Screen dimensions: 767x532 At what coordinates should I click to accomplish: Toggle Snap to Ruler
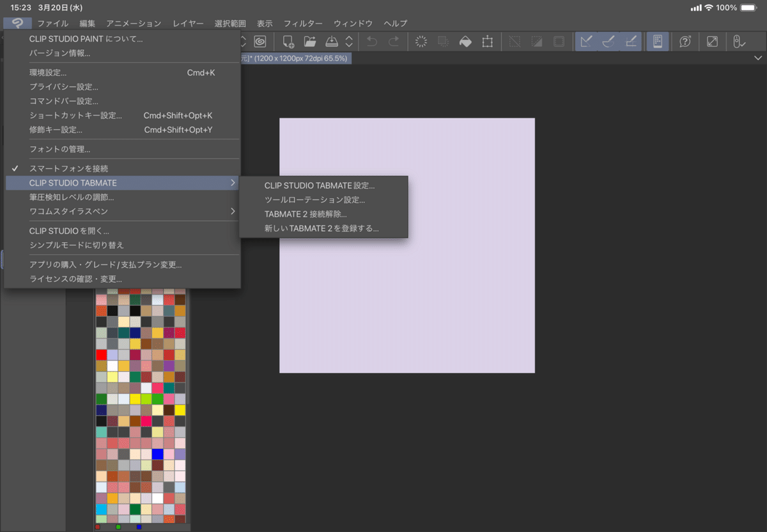point(586,42)
